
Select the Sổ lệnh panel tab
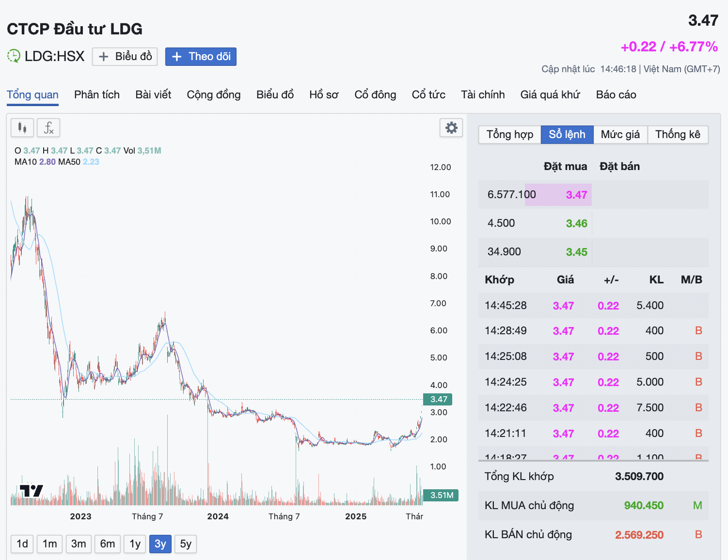click(x=567, y=135)
